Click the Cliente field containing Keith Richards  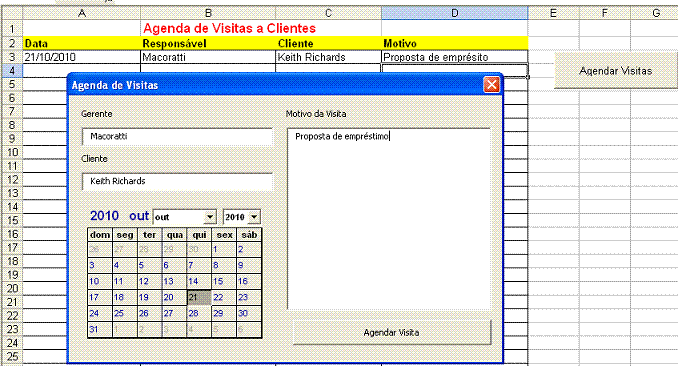[177, 181]
